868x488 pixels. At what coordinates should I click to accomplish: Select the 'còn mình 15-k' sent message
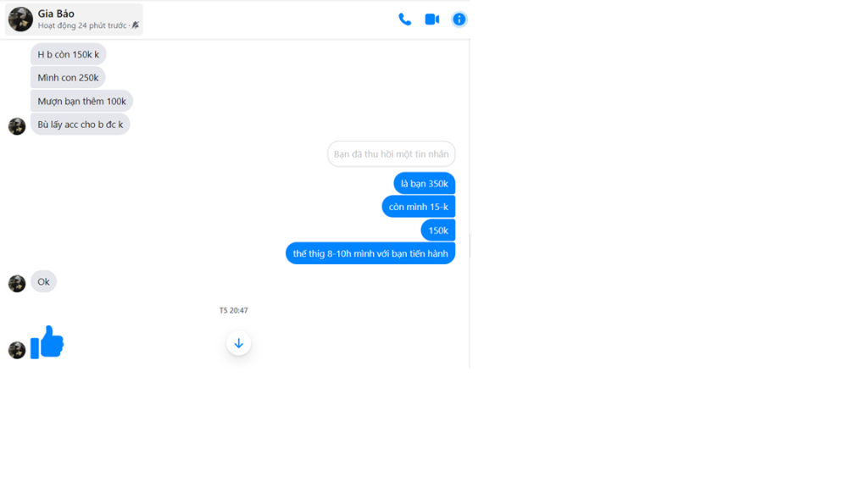point(419,207)
